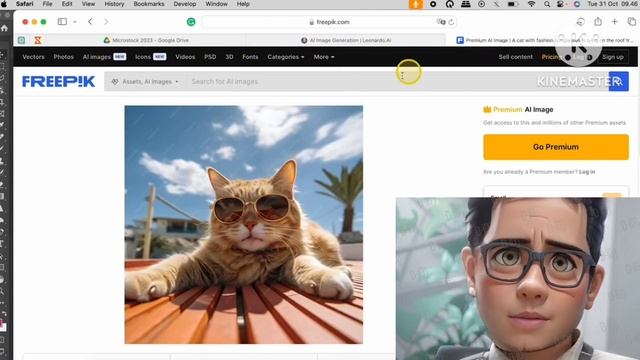Click the Go Premium button
Screen dimensions: 640x360
556,147
